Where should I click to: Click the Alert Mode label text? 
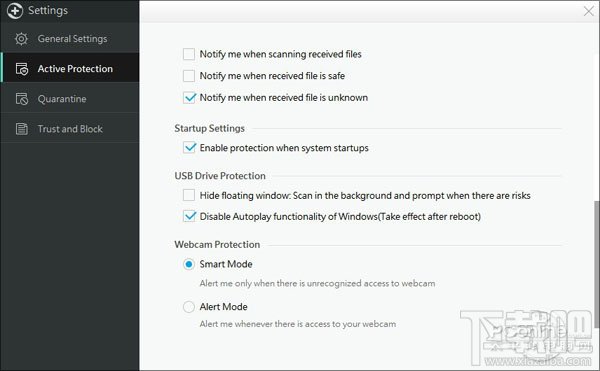pos(223,307)
